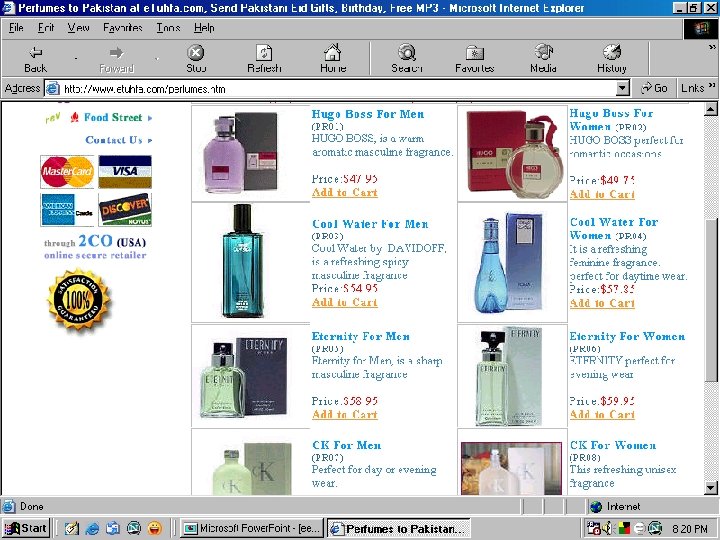
Task: Click the 100% satisfaction guarantee badge
Action: pos(79,299)
